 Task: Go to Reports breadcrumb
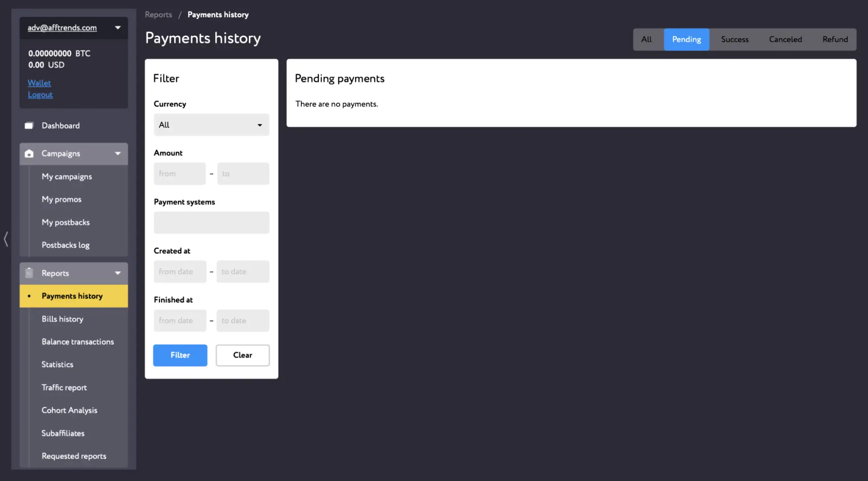tap(158, 15)
